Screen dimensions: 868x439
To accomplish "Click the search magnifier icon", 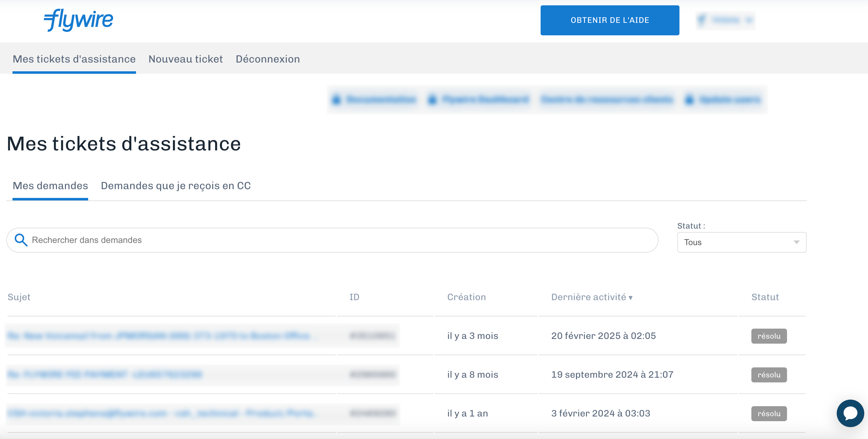I will click(x=21, y=240).
